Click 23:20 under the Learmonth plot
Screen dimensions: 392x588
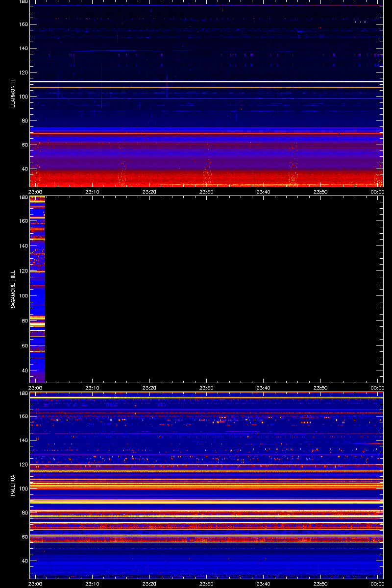(149, 192)
